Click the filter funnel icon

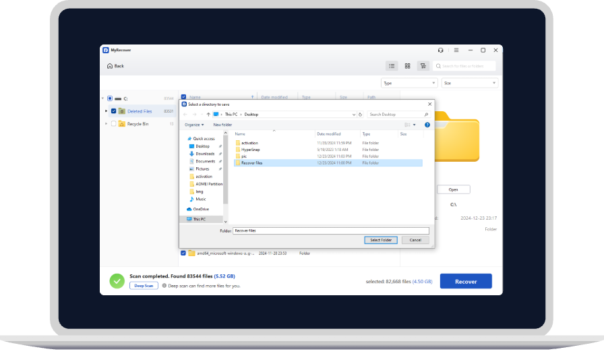tap(423, 66)
